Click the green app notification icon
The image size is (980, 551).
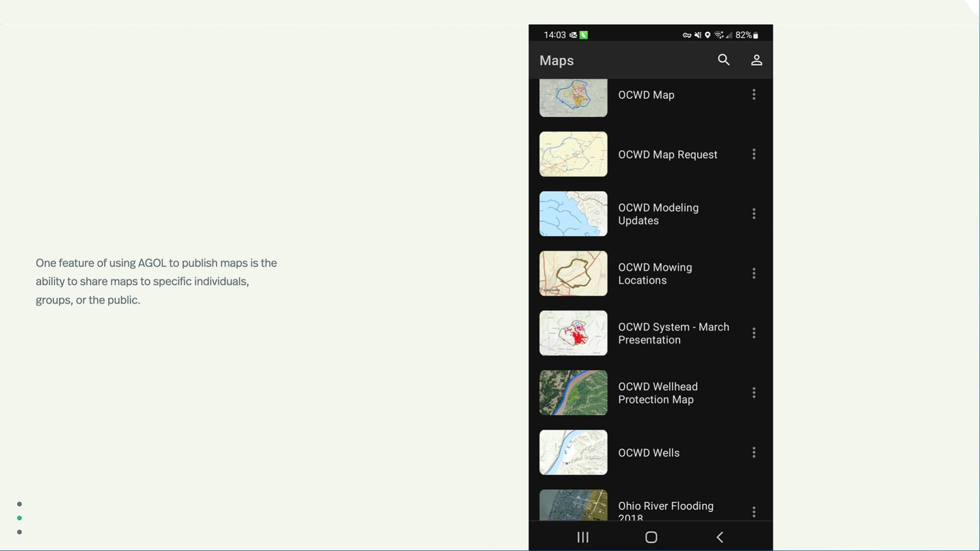(x=584, y=35)
